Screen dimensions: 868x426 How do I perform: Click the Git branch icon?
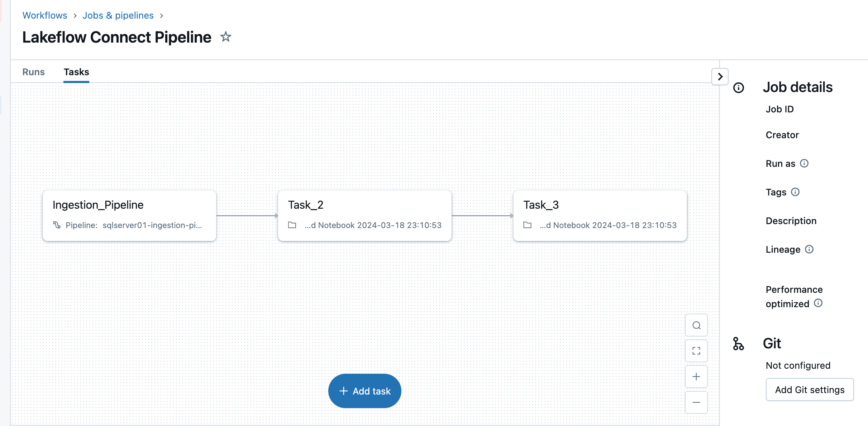point(738,344)
